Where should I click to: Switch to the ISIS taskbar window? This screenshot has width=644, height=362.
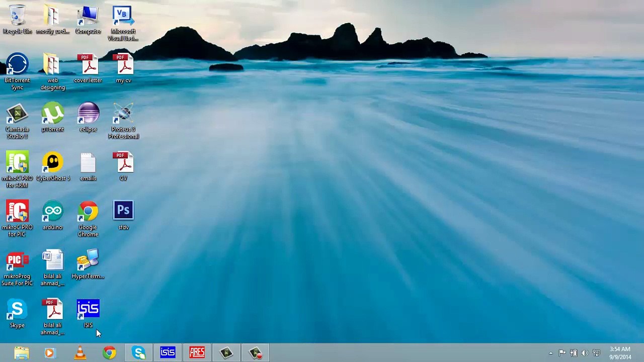(x=168, y=353)
